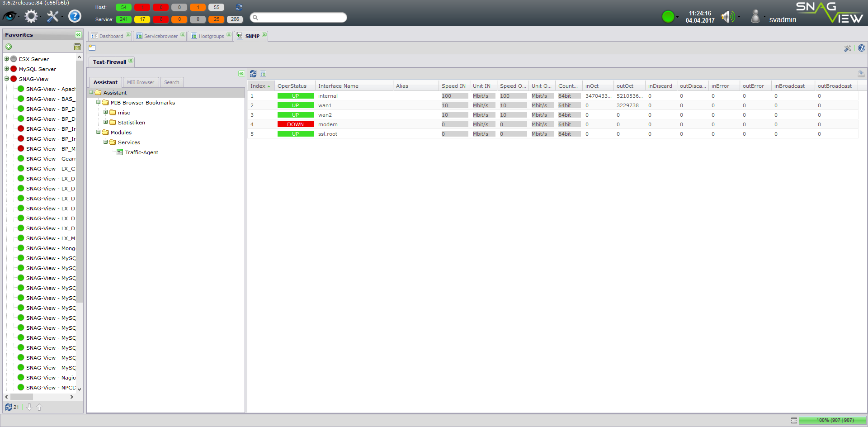
Task: Refresh the host and service status counters
Action: point(239,7)
